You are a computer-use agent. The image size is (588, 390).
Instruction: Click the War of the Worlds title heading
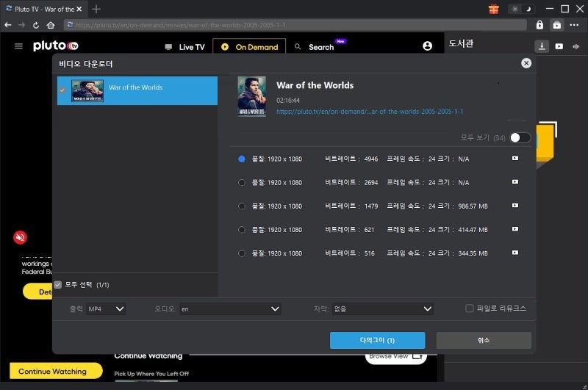(x=315, y=85)
